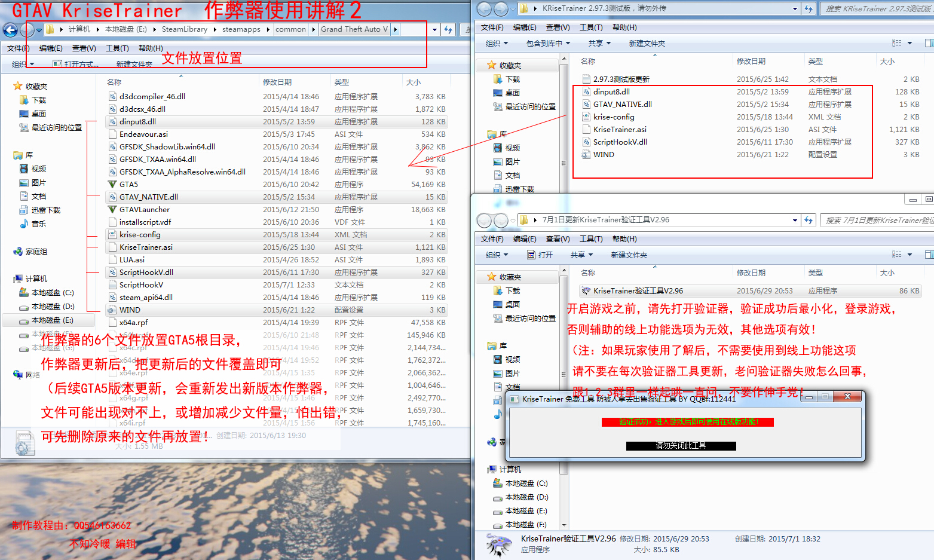934x560 pixels.
Task: Go back in the KRiseTrainer 2.97.3 window
Action: click(x=485, y=9)
